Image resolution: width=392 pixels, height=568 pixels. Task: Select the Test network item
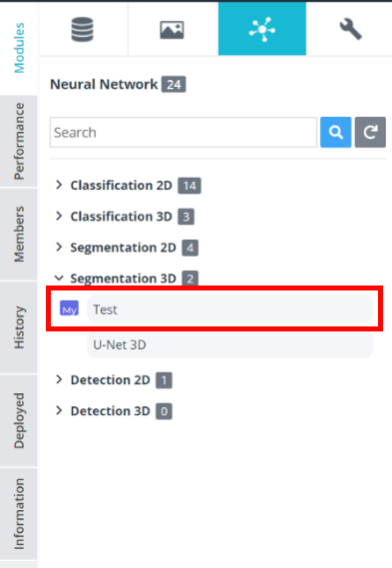click(x=229, y=309)
